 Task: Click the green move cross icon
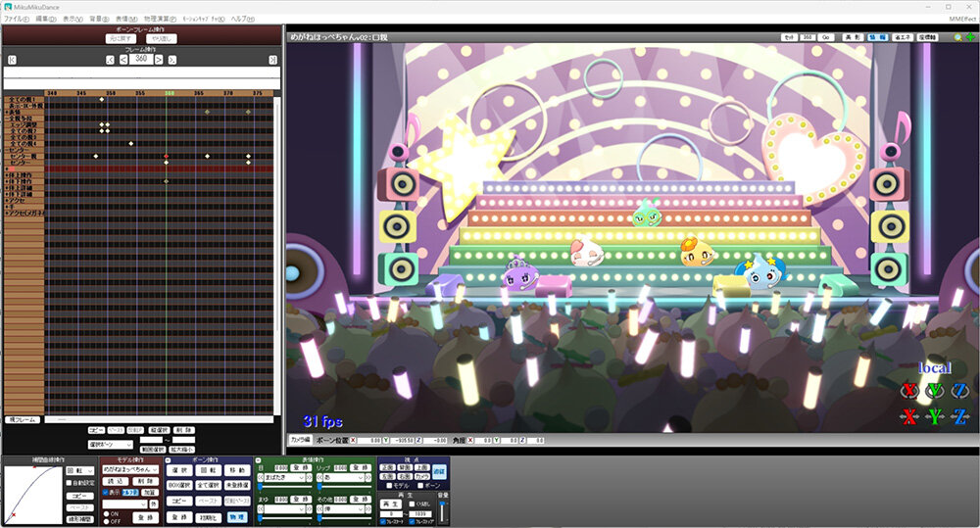(969, 37)
